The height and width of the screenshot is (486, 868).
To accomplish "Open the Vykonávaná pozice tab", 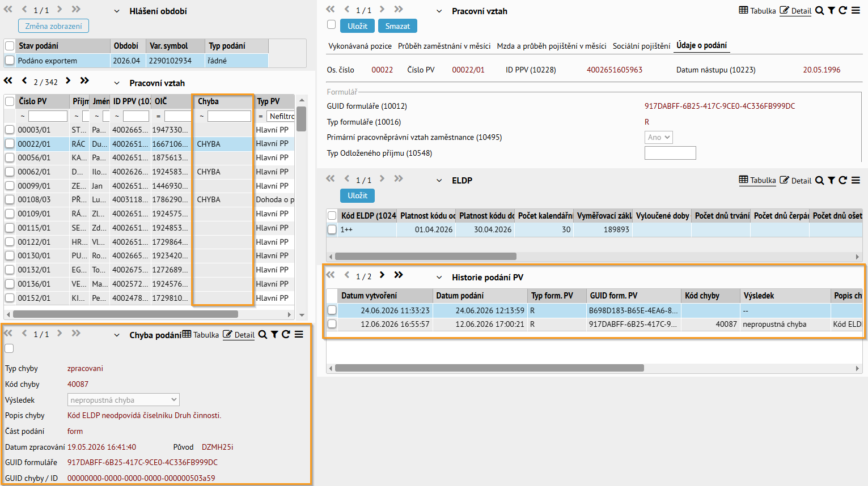I will coord(360,46).
